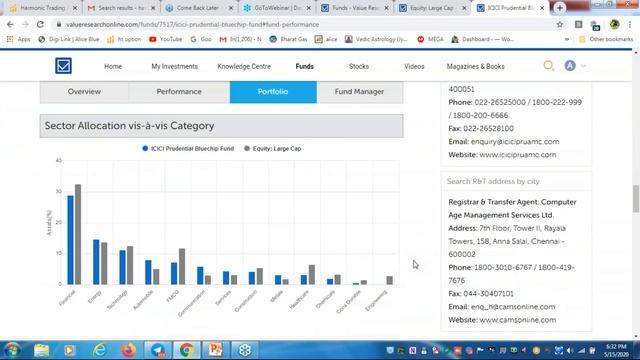Click the Chrome extension icon beside the star

point(578,24)
